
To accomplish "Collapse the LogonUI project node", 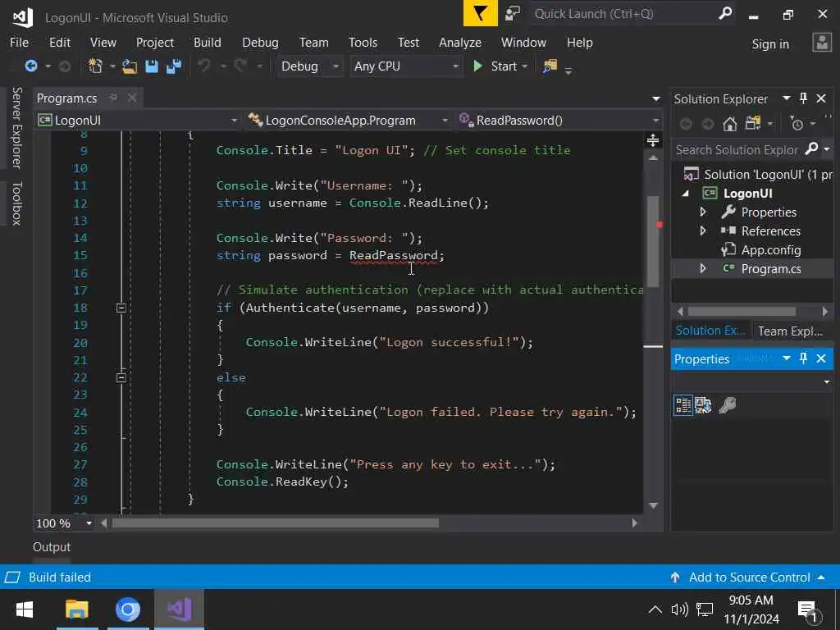I will tap(686, 194).
